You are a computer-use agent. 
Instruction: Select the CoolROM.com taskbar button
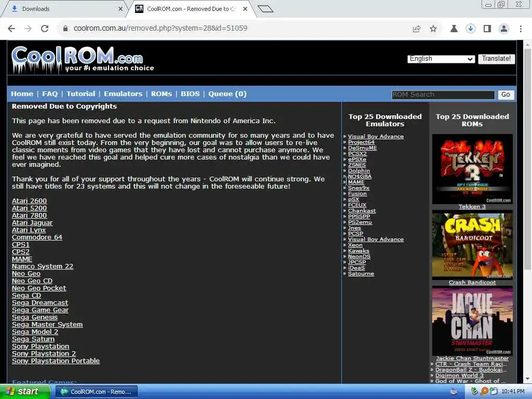tap(96, 392)
